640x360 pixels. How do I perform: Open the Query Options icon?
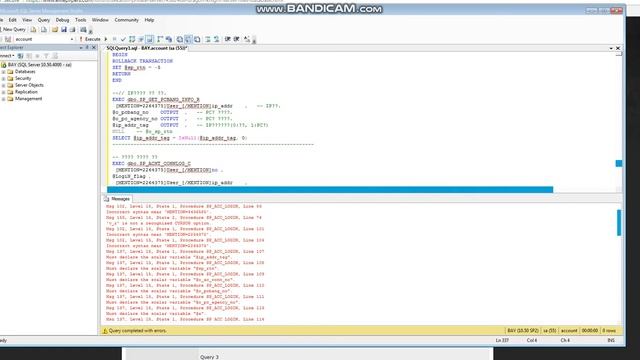pyautogui.click(x=141, y=39)
